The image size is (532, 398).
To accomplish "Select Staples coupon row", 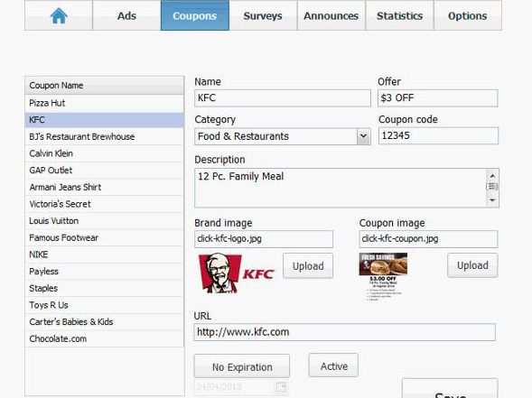I will coord(104,288).
